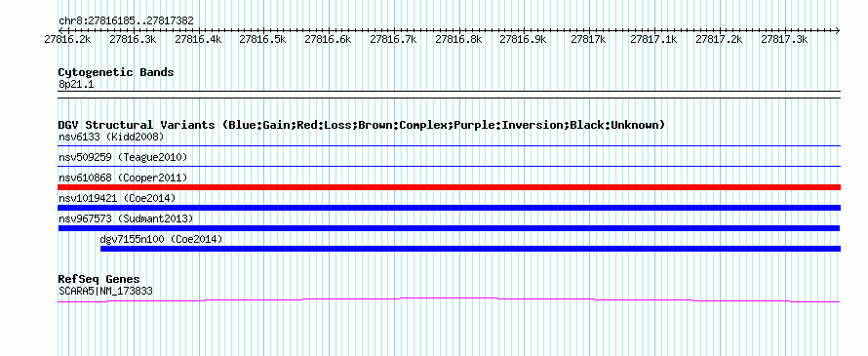Click the 27816.8k ruler tick label
The width and height of the screenshot is (868, 356).
tap(458, 39)
